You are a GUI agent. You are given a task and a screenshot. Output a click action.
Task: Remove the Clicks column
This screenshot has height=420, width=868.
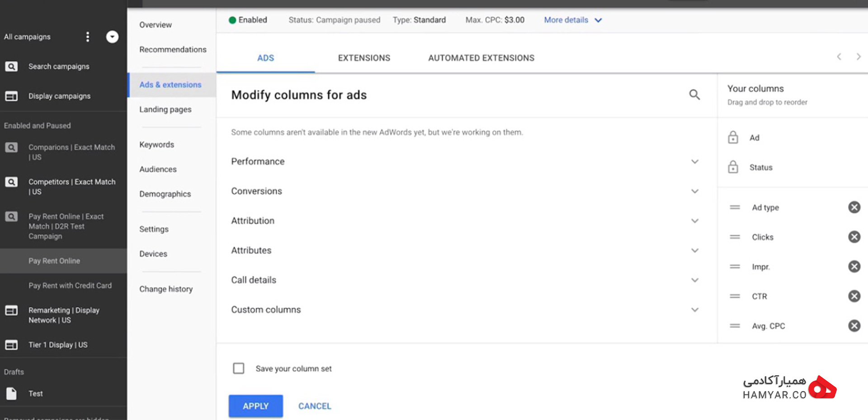tap(854, 237)
